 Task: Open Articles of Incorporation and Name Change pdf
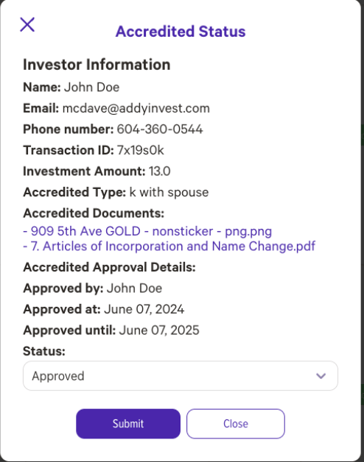click(x=169, y=246)
